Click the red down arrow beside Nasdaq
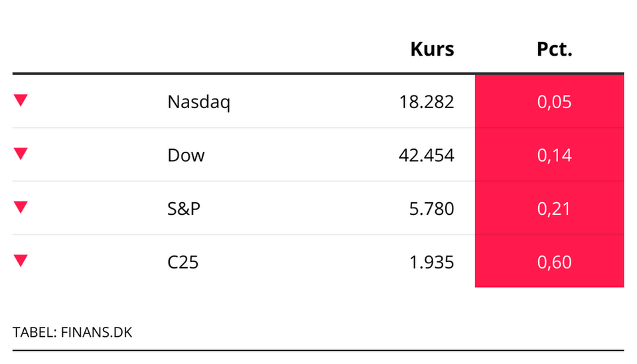This screenshot has height=364, width=637. [21, 101]
